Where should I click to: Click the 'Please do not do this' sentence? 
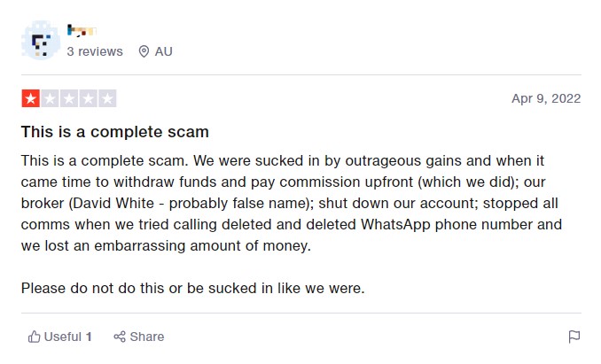[x=193, y=288]
